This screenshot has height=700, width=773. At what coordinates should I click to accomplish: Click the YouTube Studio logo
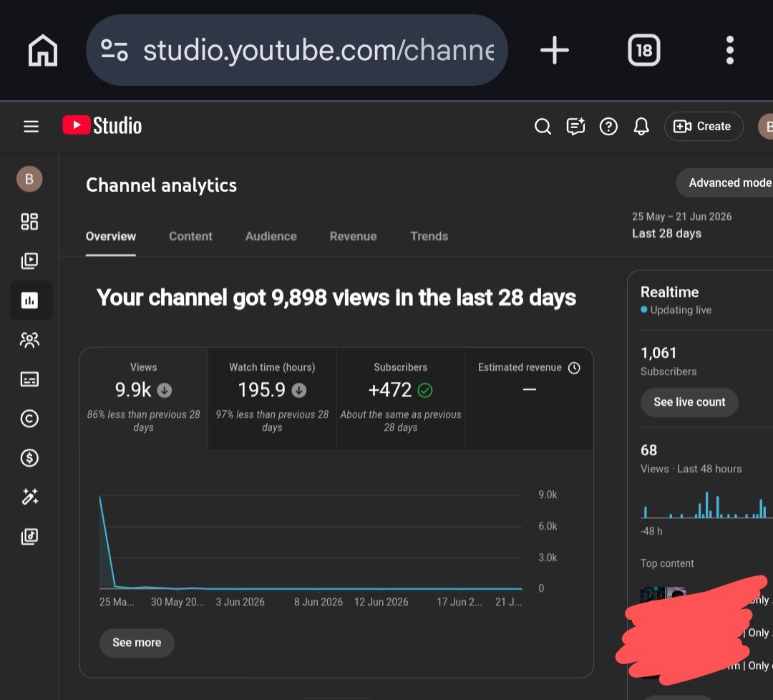coord(102,126)
